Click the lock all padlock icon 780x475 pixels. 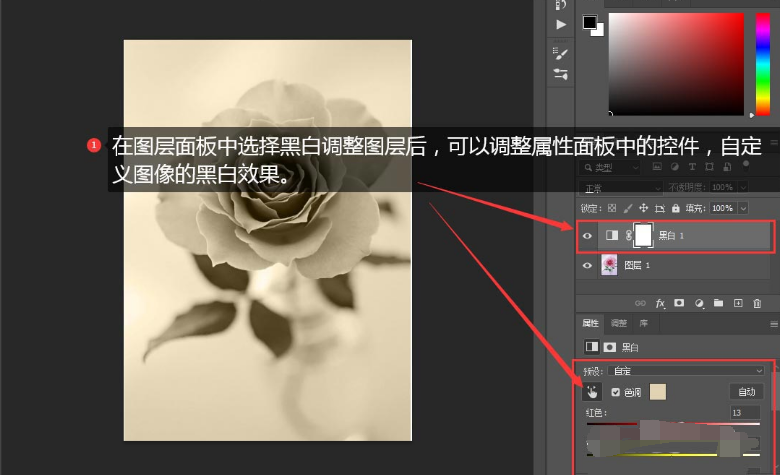[x=676, y=208]
